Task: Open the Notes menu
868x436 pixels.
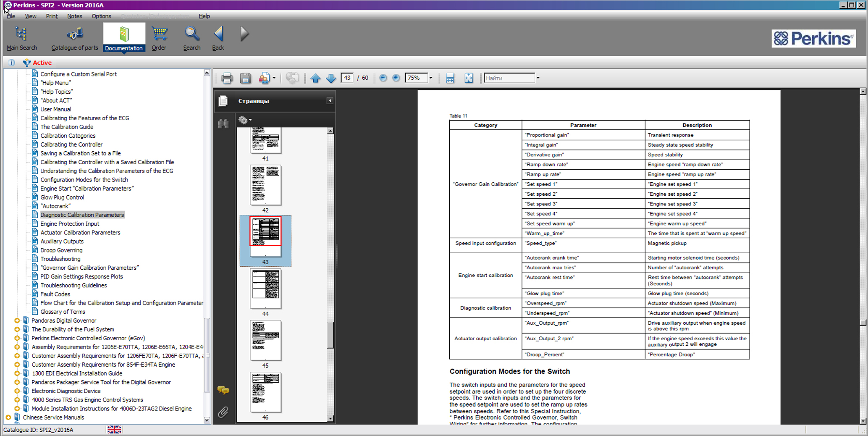Action: (74, 16)
